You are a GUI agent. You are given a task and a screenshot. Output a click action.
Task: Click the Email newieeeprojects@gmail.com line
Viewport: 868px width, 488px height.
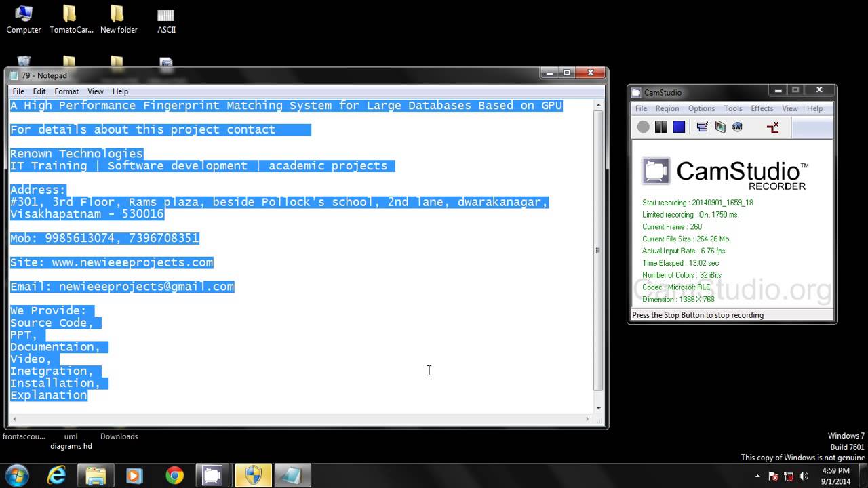122,287
